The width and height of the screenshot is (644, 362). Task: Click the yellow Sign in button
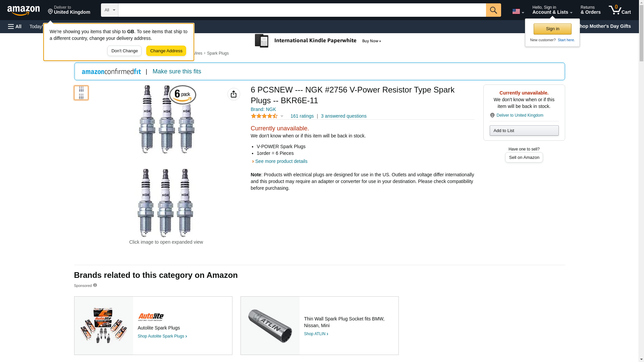552,29
